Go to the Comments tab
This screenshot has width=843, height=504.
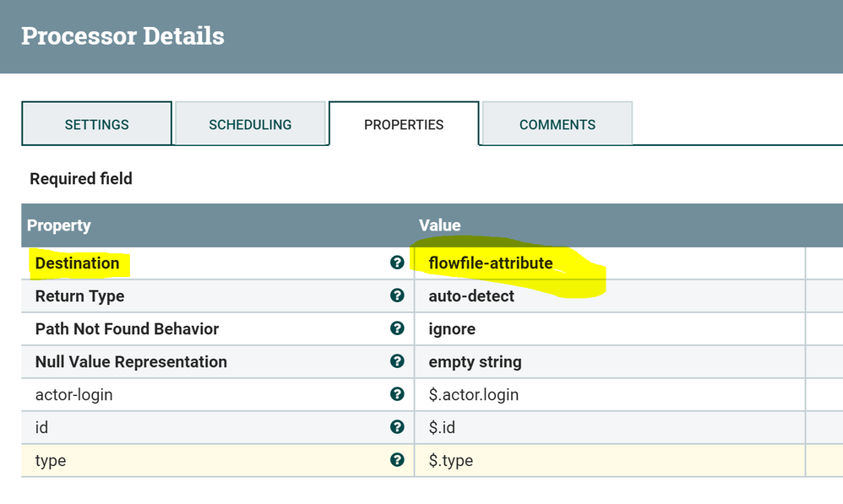coord(557,124)
